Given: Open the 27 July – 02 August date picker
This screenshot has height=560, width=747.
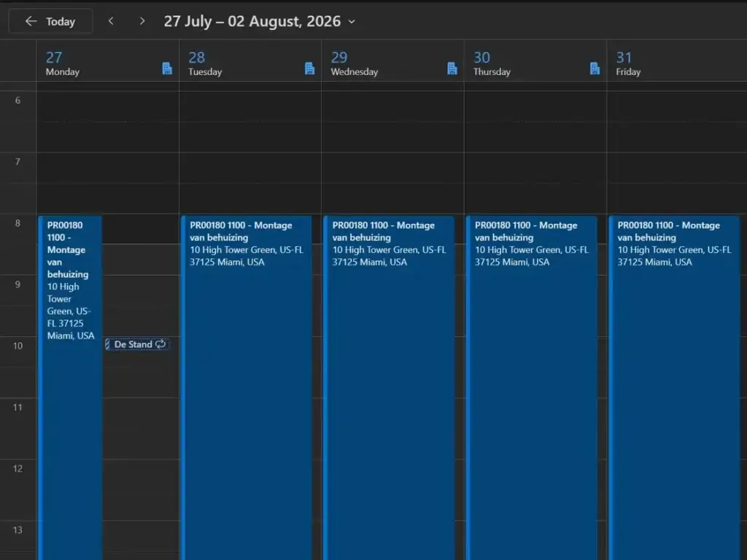Looking at the screenshot, I should coord(260,21).
